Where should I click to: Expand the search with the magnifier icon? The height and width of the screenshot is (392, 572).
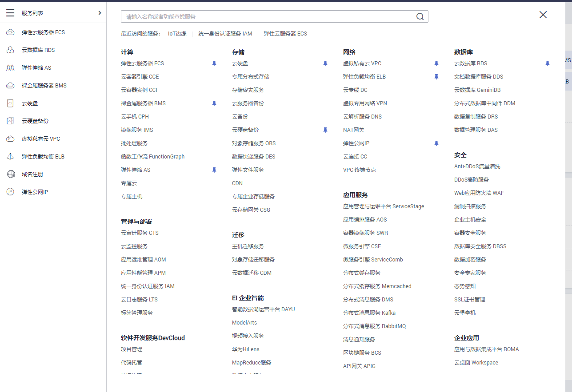point(420,16)
